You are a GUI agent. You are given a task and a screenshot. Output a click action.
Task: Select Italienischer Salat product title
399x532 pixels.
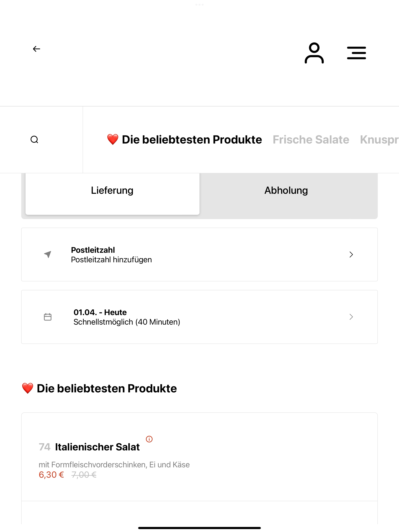pyautogui.click(x=97, y=447)
